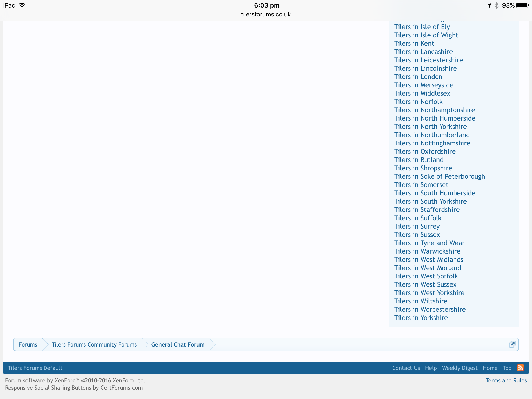Open Tilers in Isle of Wight
The image size is (532, 399).
click(426, 35)
